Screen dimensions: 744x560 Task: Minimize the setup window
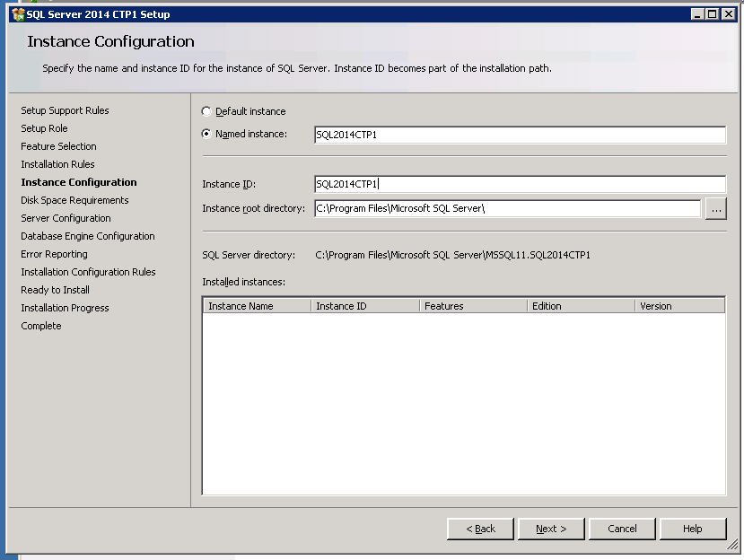(698, 13)
